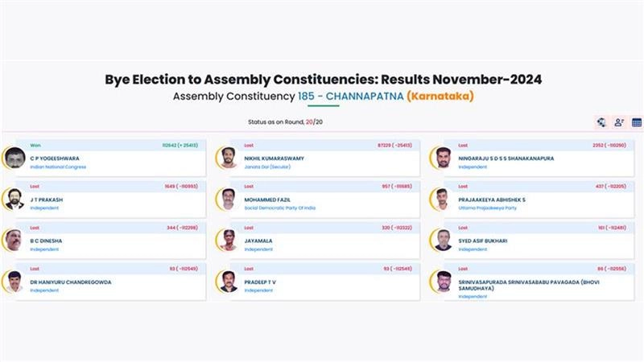Image resolution: width=644 pixels, height=362 pixels.
Task: Click C P Yogeeshwara's candidate photo
Action: [14, 158]
